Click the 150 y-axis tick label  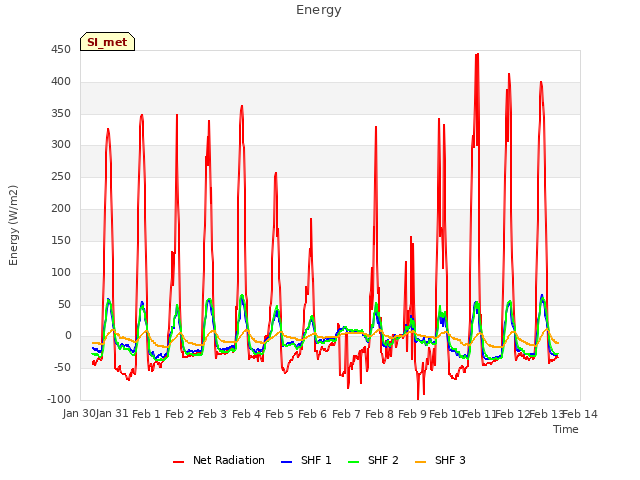click(61, 240)
